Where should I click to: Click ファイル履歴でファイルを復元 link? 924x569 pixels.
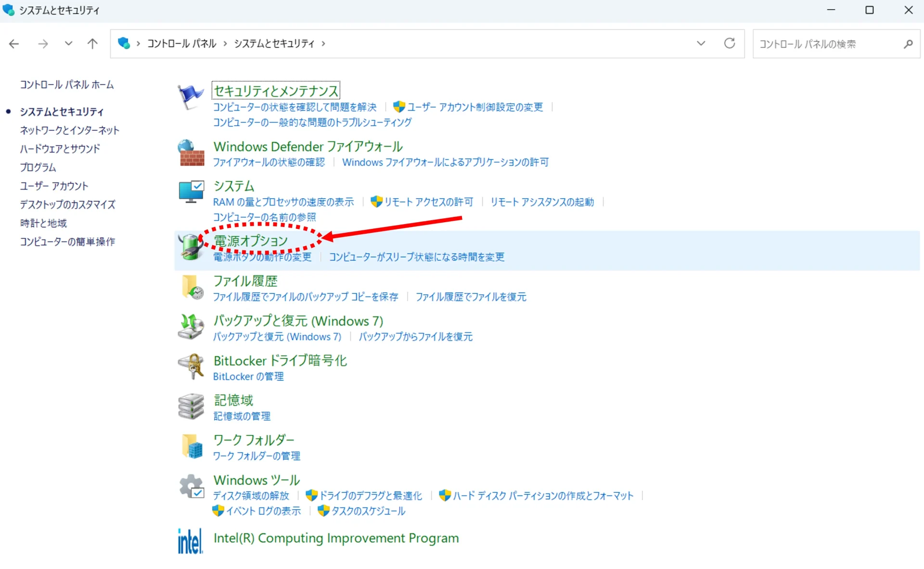coord(471,297)
